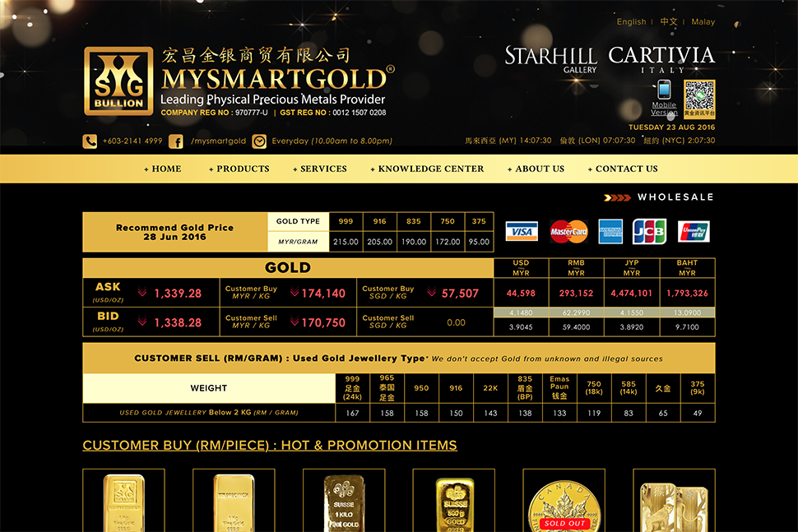Click the Recommend Gold Price 28 Jun 2016 label

pyautogui.click(x=174, y=232)
